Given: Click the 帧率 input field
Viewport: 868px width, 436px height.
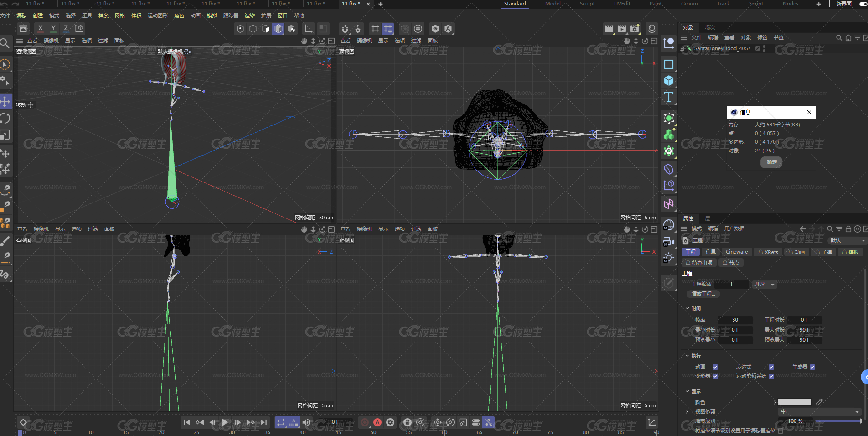Looking at the screenshot, I should tap(735, 320).
